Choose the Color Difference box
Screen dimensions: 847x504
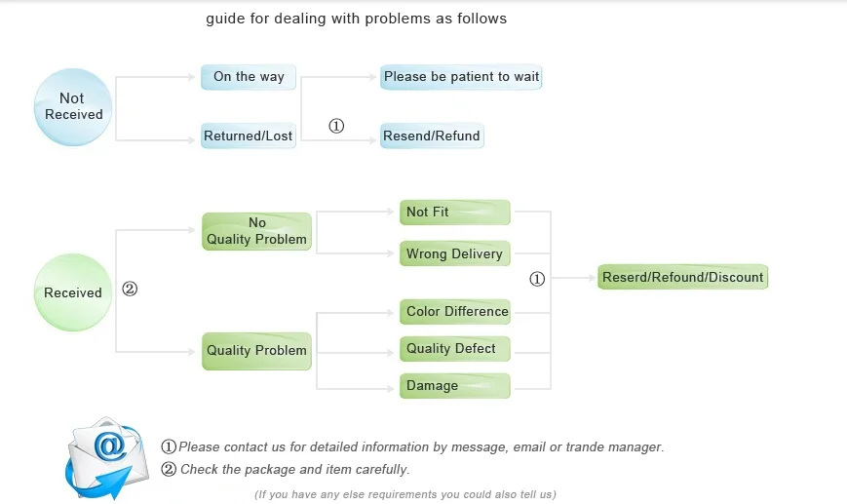pos(455,312)
